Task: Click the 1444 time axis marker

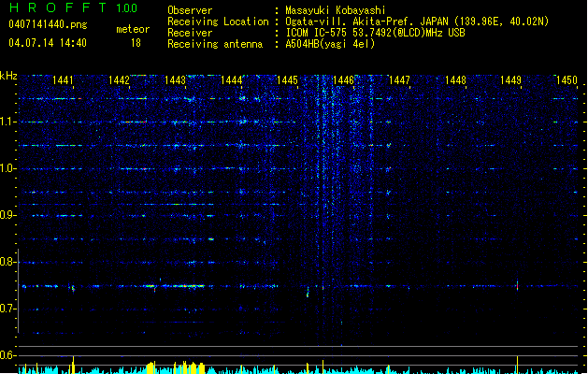Action: click(x=232, y=80)
